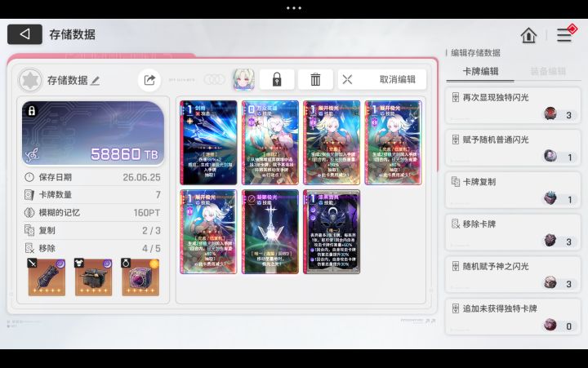
Task: Click the 卡牌数量 card count icon
Action: coord(29,195)
